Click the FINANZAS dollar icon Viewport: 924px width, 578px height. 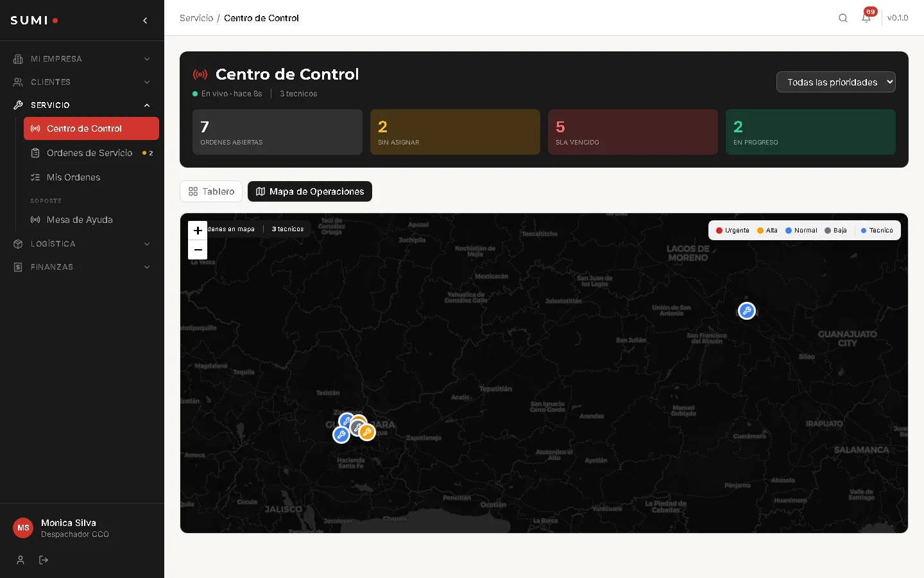click(18, 267)
